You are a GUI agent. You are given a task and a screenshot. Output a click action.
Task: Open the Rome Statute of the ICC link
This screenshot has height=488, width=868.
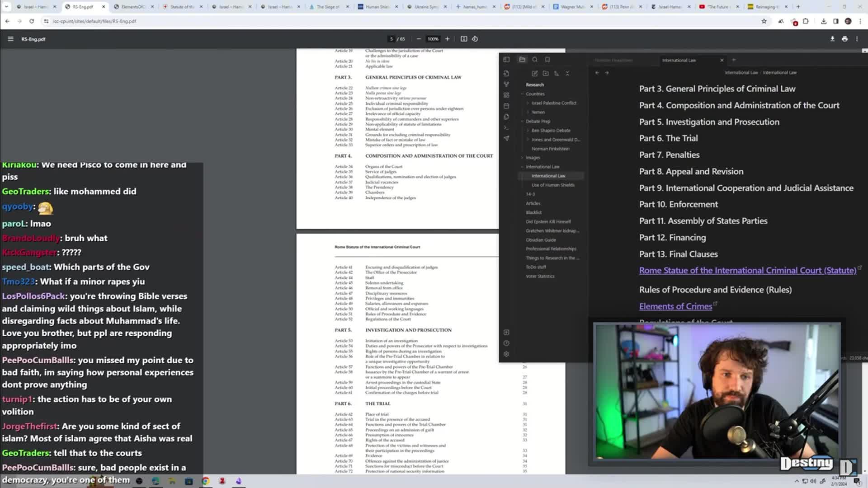(747, 270)
